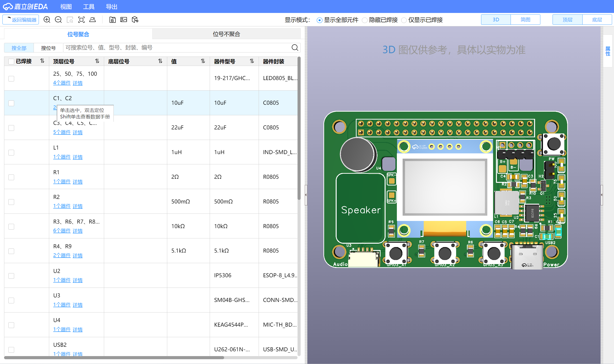Viewport: 614px width, 364px height.
Task: Click the search magnifier icon
Action: pos(295,48)
